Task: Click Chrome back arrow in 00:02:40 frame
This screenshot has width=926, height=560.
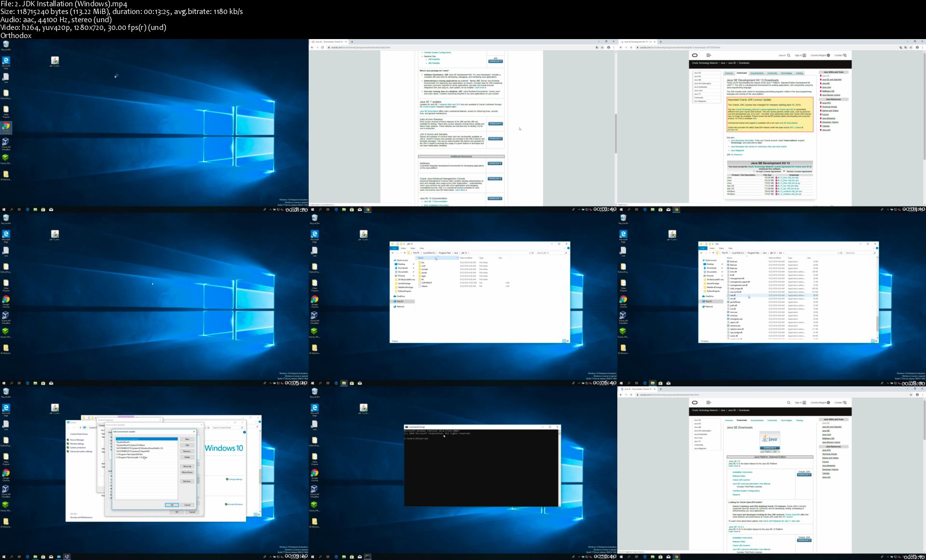Action: click(x=312, y=47)
